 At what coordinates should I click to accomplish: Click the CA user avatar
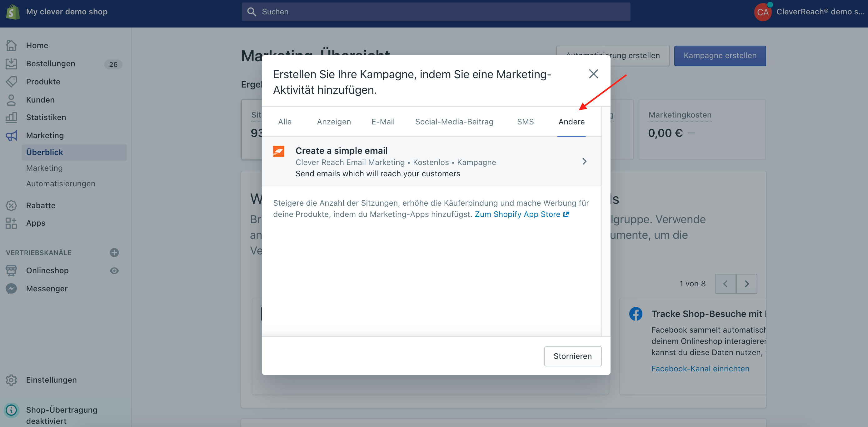point(763,12)
